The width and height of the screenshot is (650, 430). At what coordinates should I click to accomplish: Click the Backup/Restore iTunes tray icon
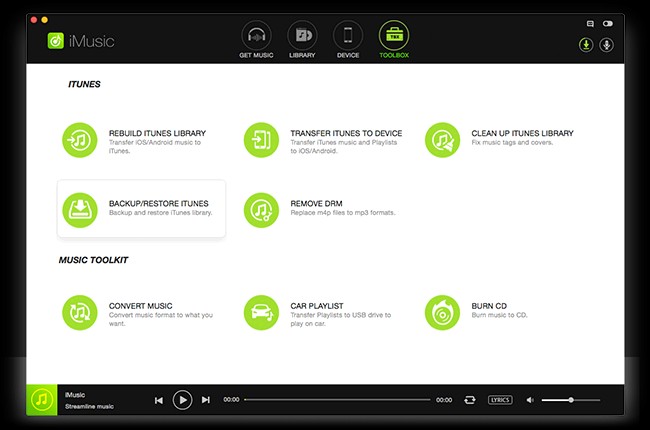click(80, 210)
